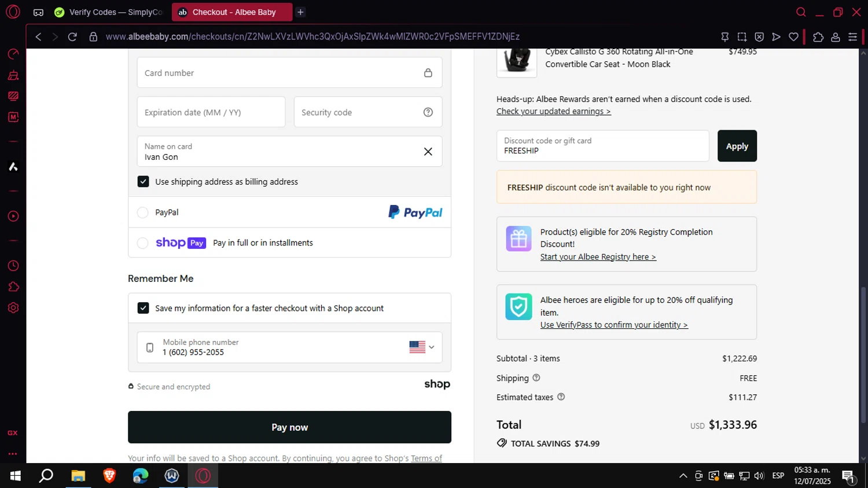Open the Opera menu logo
The width and height of the screenshot is (868, 488).
(x=13, y=12)
